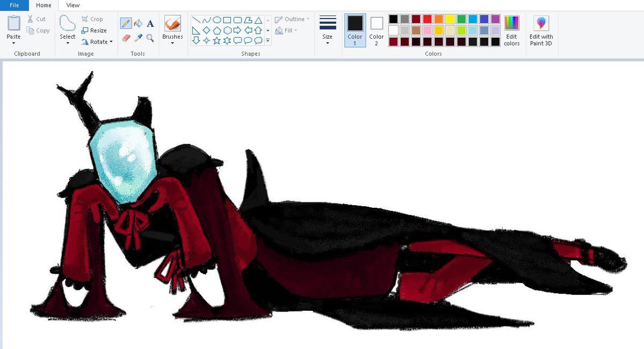Select the Pencil tool

point(126,24)
